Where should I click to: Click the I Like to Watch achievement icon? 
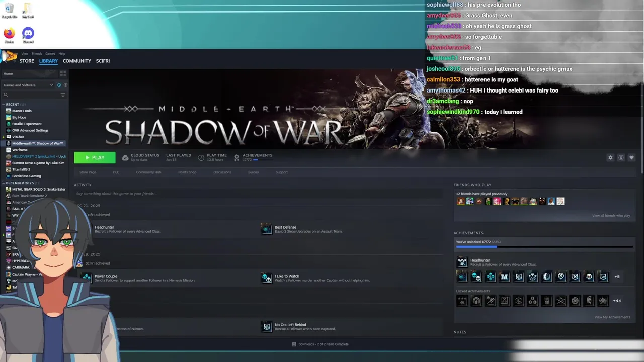coord(266,278)
